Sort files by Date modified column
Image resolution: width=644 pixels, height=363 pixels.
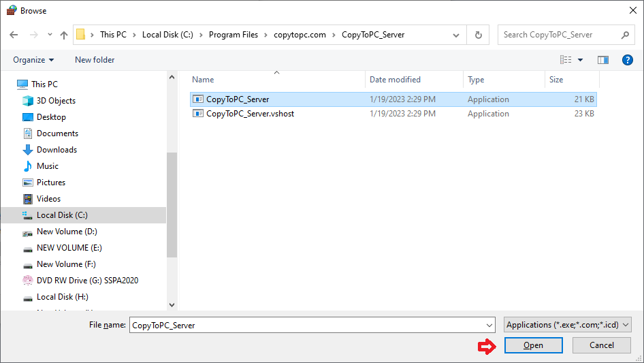click(x=414, y=80)
